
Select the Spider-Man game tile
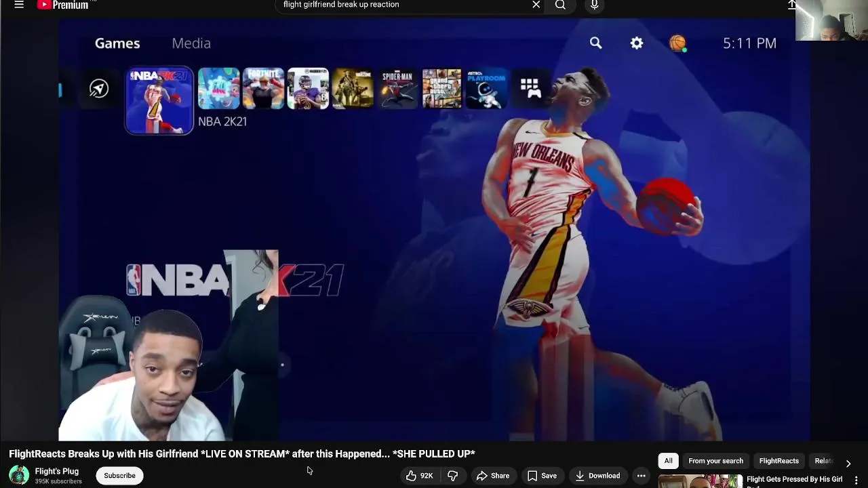pyautogui.click(x=397, y=88)
